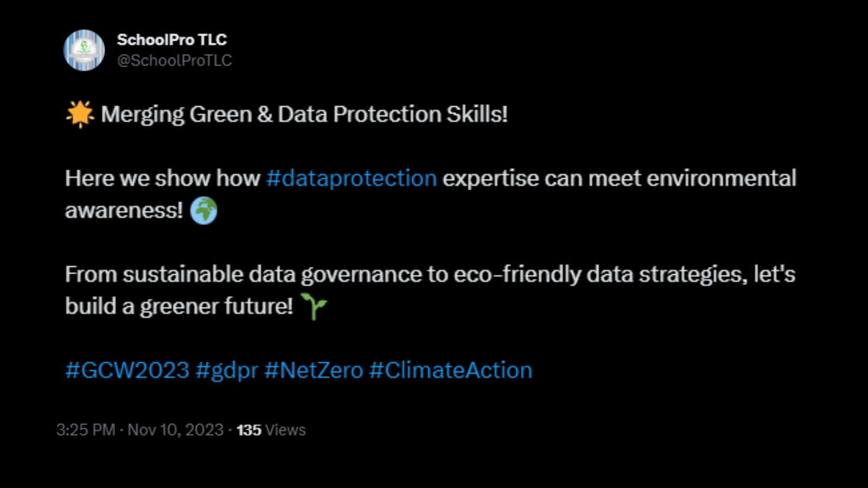Click the "build a greener future!" text

coord(179,306)
